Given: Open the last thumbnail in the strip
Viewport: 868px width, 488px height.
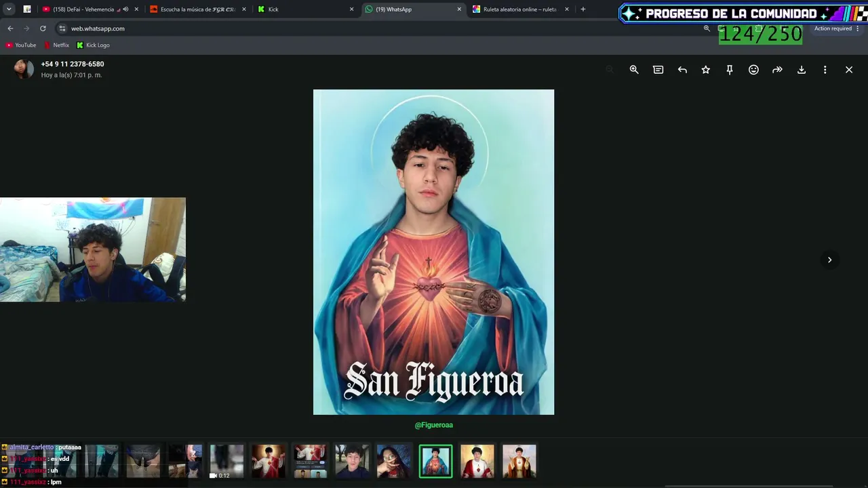Looking at the screenshot, I should pos(519,462).
